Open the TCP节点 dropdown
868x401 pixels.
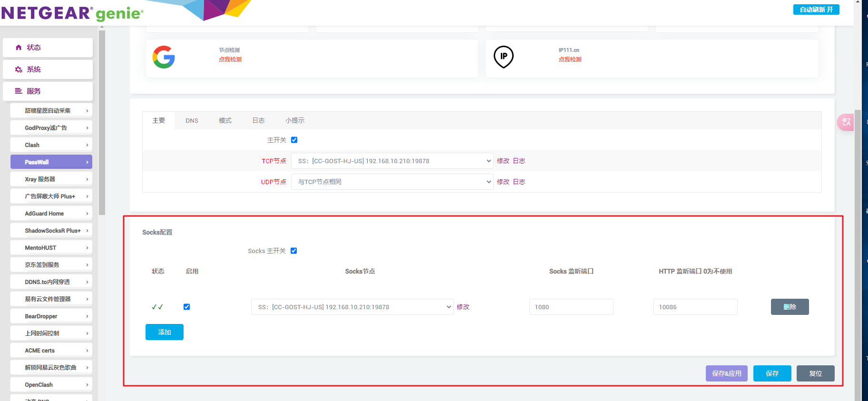(392, 161)
